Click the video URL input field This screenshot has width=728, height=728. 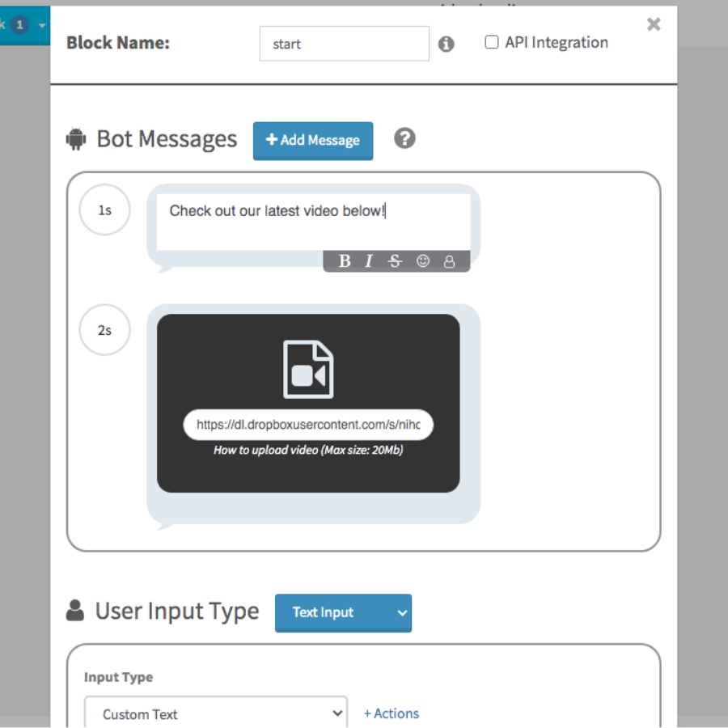[x=308, y=425]
